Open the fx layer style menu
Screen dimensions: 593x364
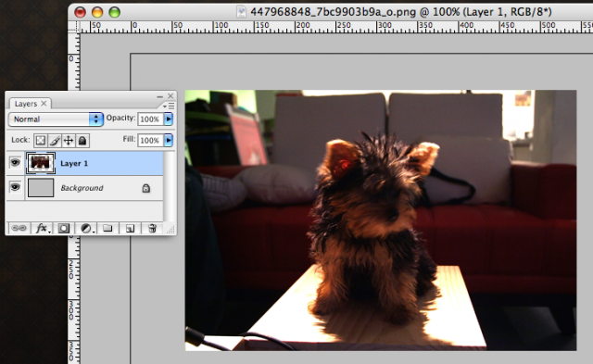(x=42, y=228)
